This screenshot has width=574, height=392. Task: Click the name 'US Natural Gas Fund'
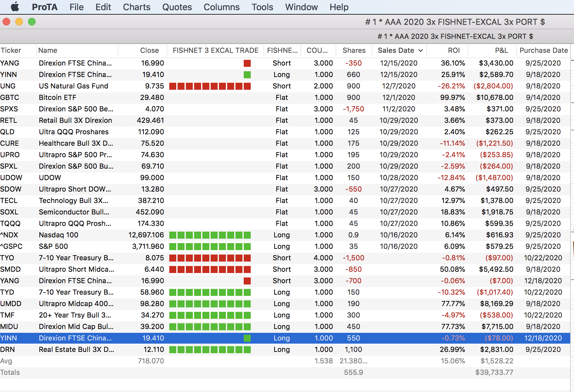click(x=73, y=86)
